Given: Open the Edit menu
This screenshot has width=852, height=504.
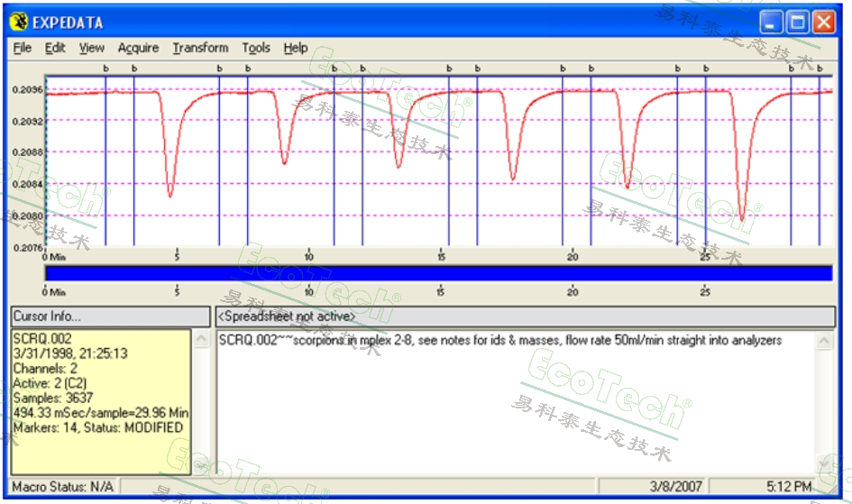Looking at the screenshot, I should point(55,48).
